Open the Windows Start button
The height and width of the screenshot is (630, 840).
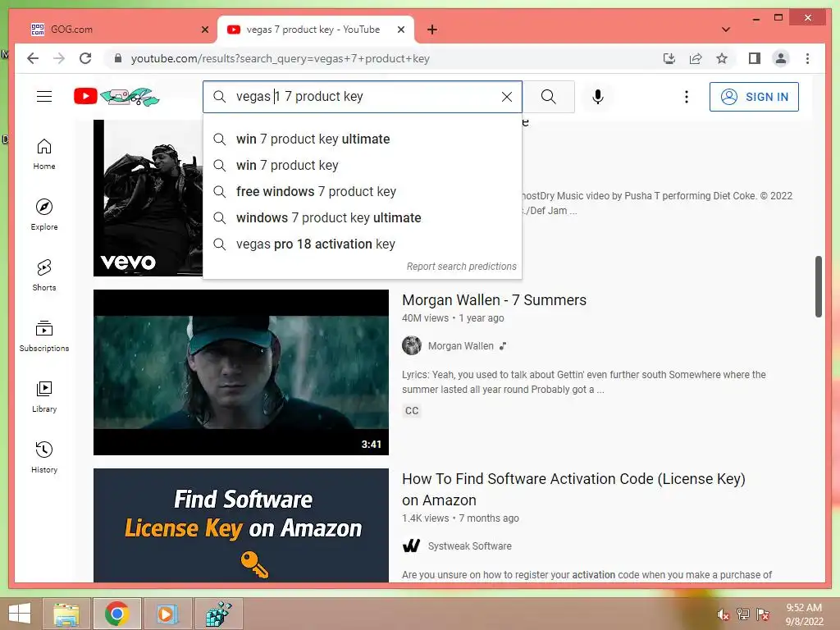(20, 614)
